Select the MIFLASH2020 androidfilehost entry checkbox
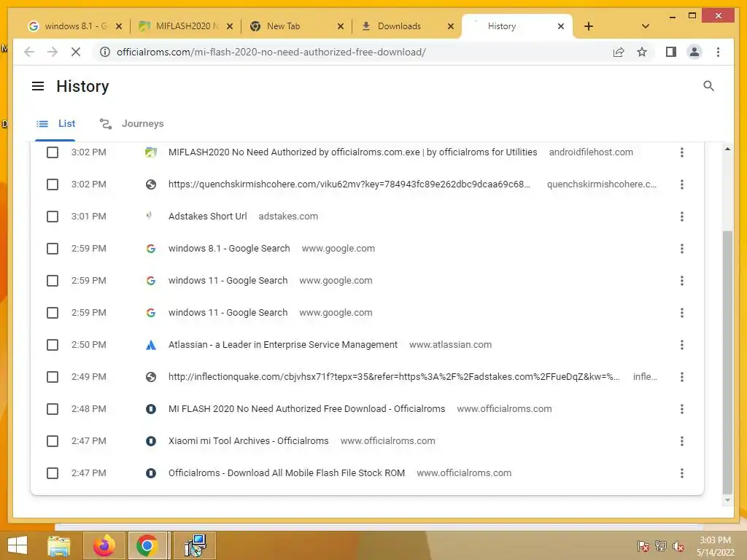This screenshot has width=747, height=560. [x=53, y=152]
